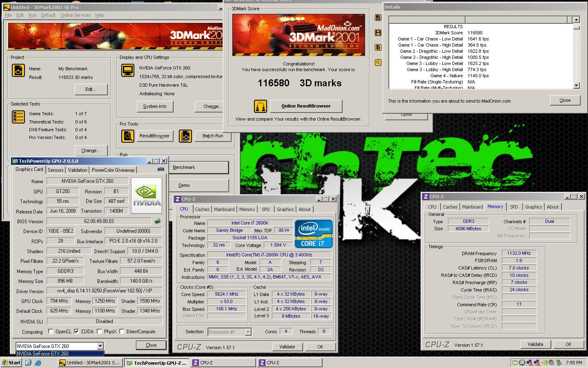588x368 pixels.
Task: Switch to Caches tab in CPU-Z CPU window
Action: point(202,209)
